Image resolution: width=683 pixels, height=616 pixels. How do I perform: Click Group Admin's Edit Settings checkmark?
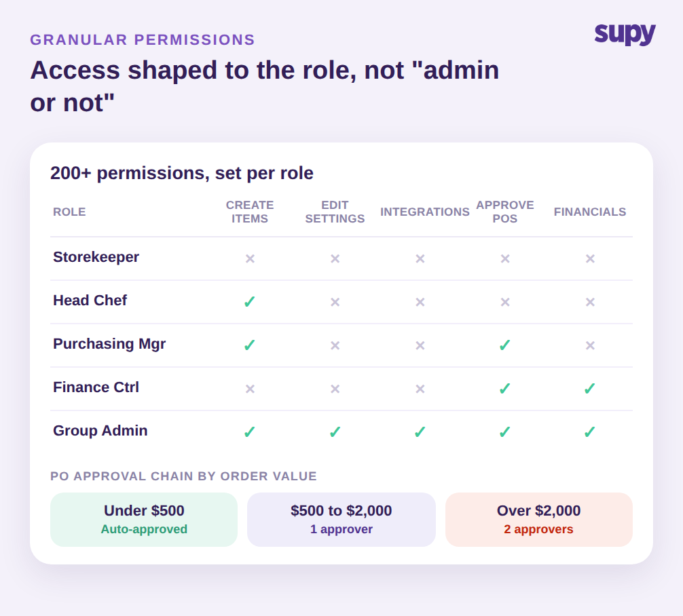(335, 432)
